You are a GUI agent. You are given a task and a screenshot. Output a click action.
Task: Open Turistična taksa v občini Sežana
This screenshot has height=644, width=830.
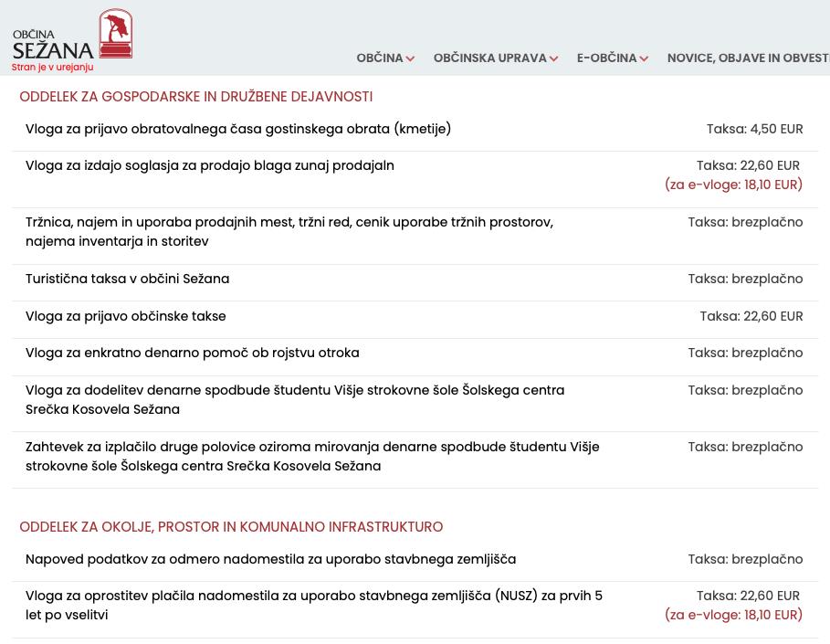pyautogui.click(x=128, y=279)
